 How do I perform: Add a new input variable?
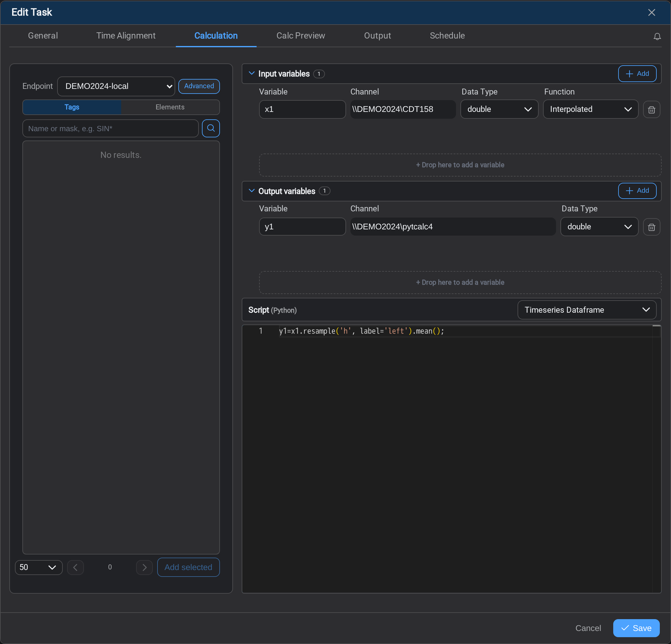[637, 74]
